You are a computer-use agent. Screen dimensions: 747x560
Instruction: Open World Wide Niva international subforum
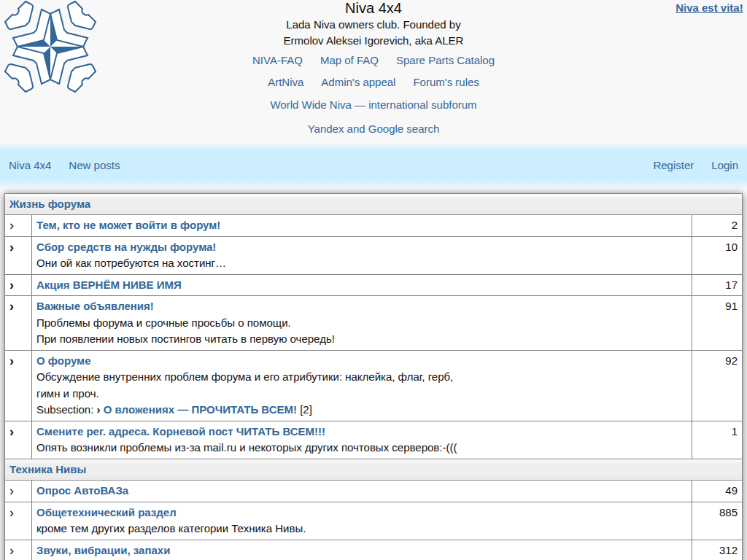point(373,105)
